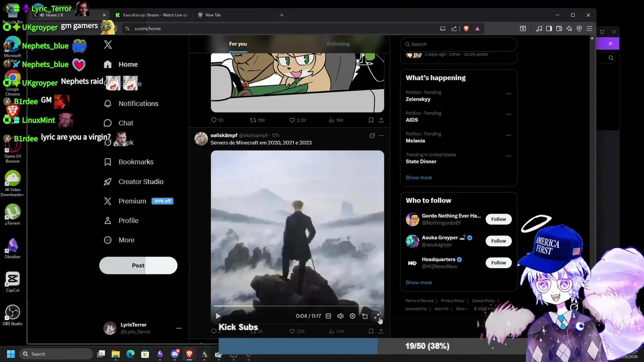This screenshot has width=644, height=362.
Task: Click the share page icon in address bar
Action: [454, 29]
